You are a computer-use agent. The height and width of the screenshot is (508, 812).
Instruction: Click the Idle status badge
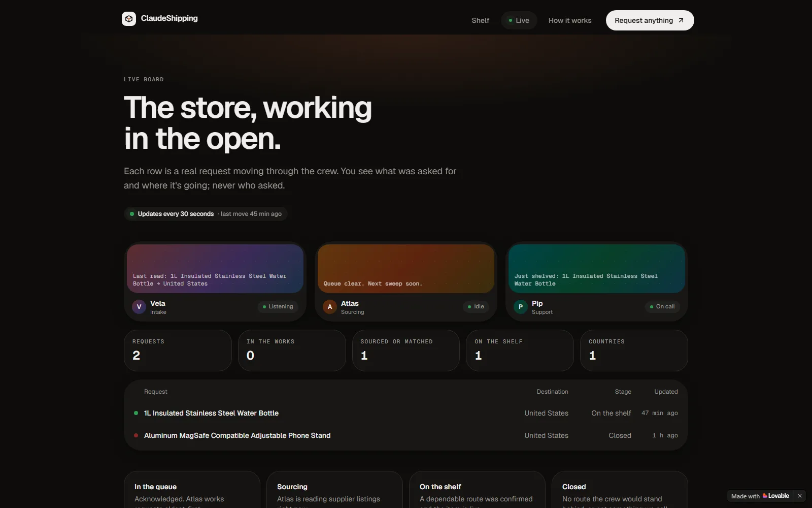[476, 306]
